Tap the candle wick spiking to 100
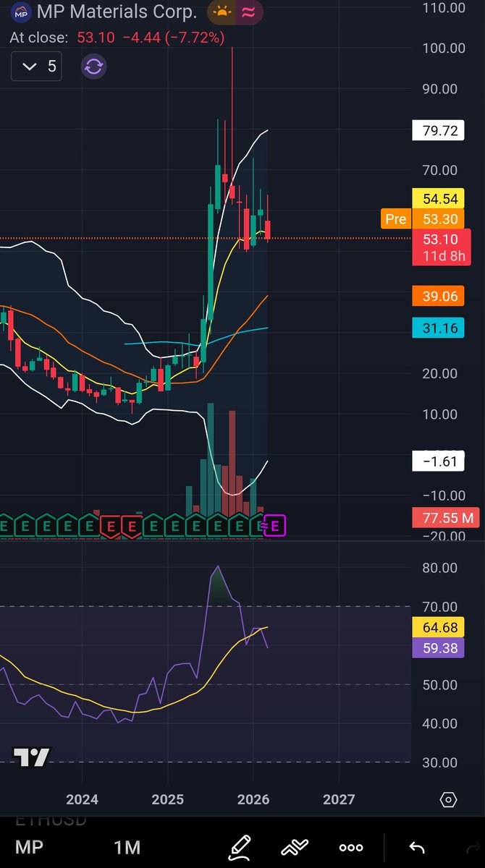This screenshot has height=868, width=485. 232,116
